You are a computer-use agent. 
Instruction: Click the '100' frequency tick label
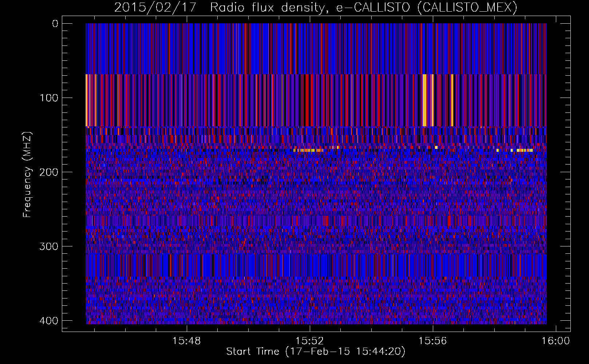click(49, 98)
